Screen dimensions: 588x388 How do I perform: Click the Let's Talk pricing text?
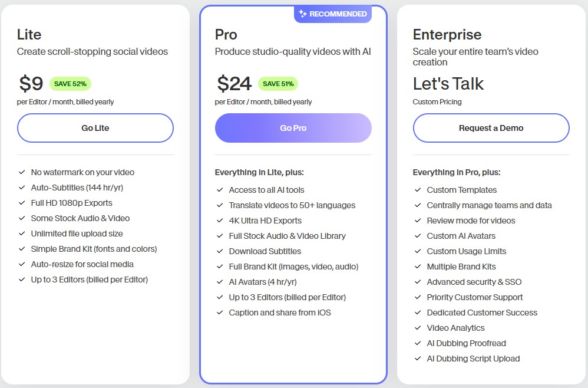448,84
